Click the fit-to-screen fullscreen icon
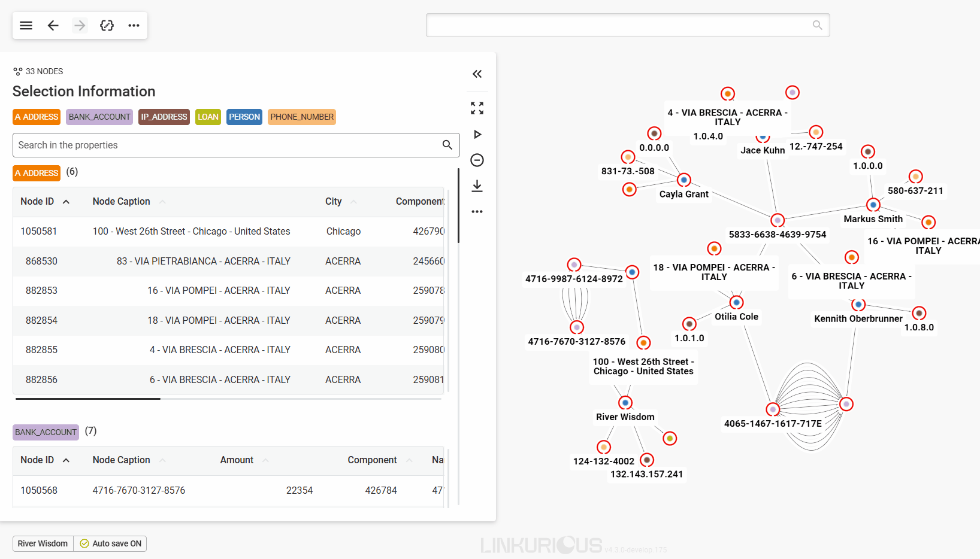Viewport: 980px width, 559px height. tap(477, 108)
